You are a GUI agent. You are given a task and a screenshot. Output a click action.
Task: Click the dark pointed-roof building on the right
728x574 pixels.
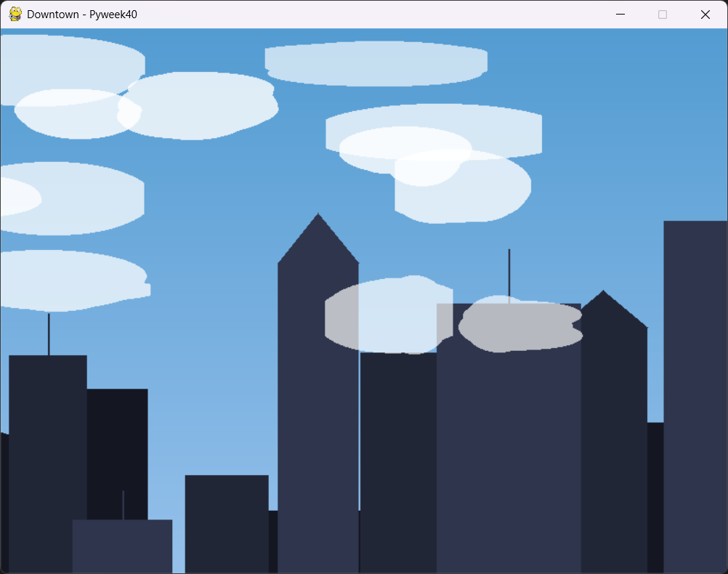click(x=613, y=436)
